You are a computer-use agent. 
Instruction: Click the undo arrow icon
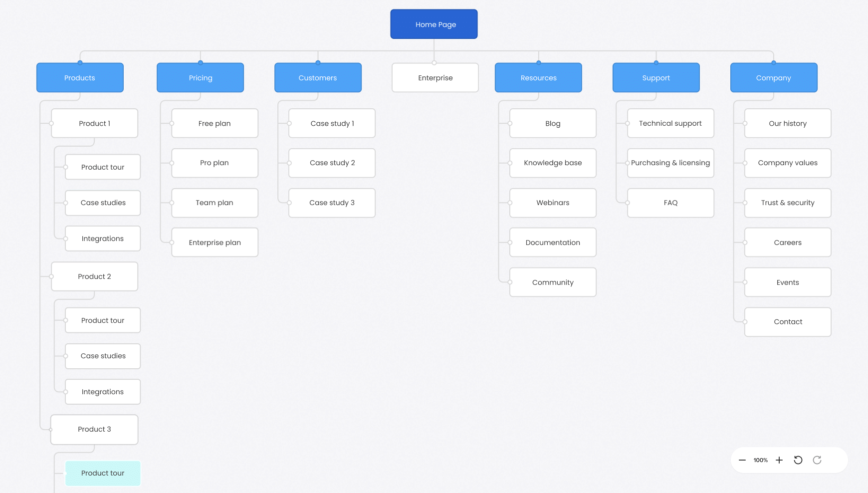click(798, 460)
